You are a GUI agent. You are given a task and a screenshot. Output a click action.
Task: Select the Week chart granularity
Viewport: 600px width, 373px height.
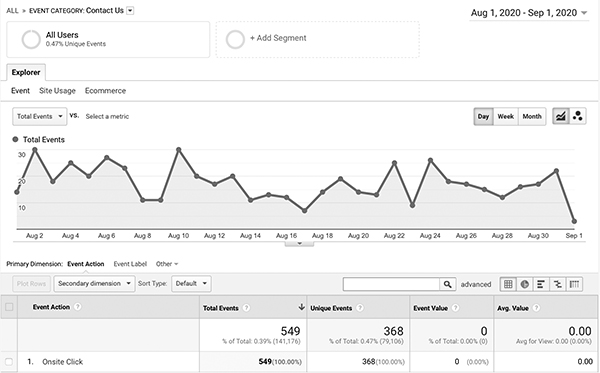coord(505,116)
